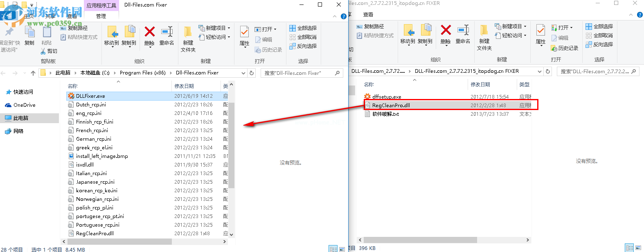Image resolution: width=644 pixels, height=252 pixels.
Task: Click left window horizontal scrollbar
Action: 119,241
